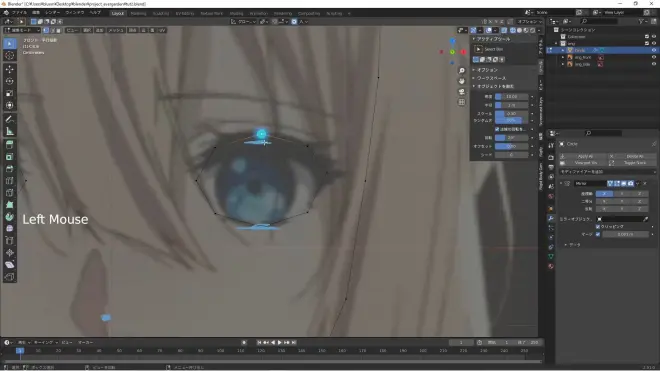Adjust the Random percentage slider

click(511, 120)
